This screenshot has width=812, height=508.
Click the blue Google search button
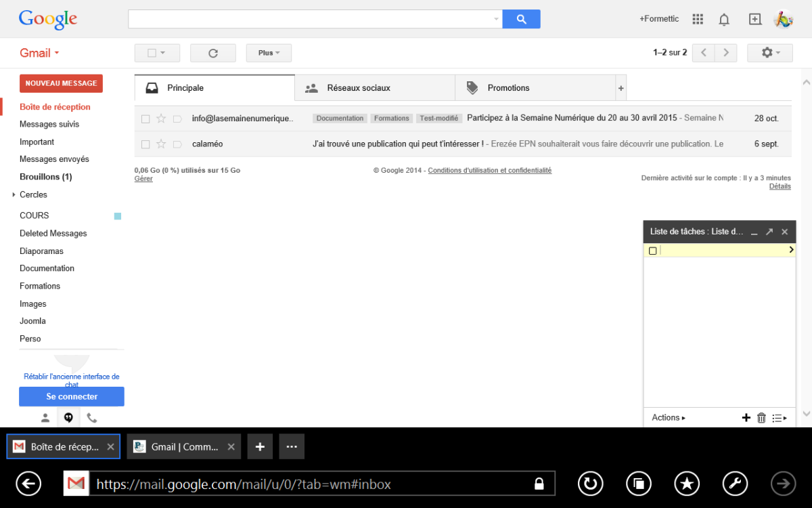(x=521, y=19)
